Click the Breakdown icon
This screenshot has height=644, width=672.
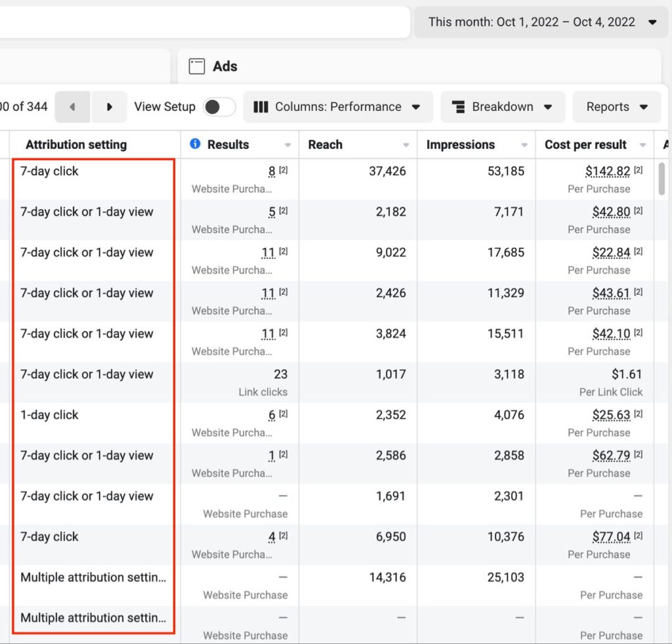(x=459, y=107)
